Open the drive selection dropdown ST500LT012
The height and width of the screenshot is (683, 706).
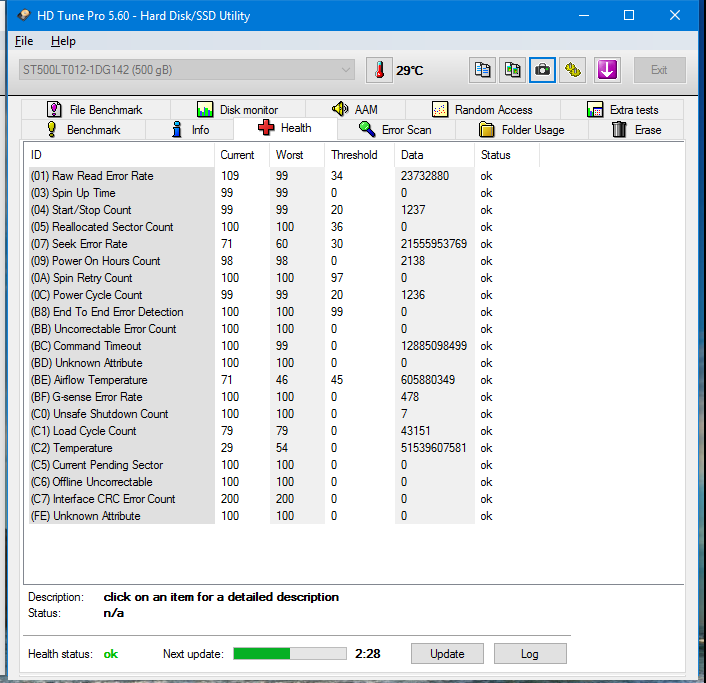(x=187, y=70)
